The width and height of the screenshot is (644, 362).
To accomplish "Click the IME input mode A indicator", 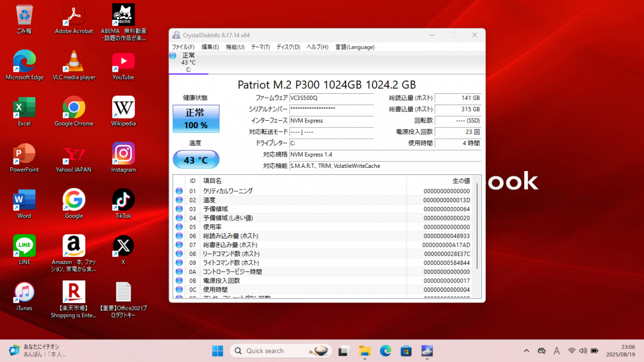I will pyautogui.click(x=557, y=351).
